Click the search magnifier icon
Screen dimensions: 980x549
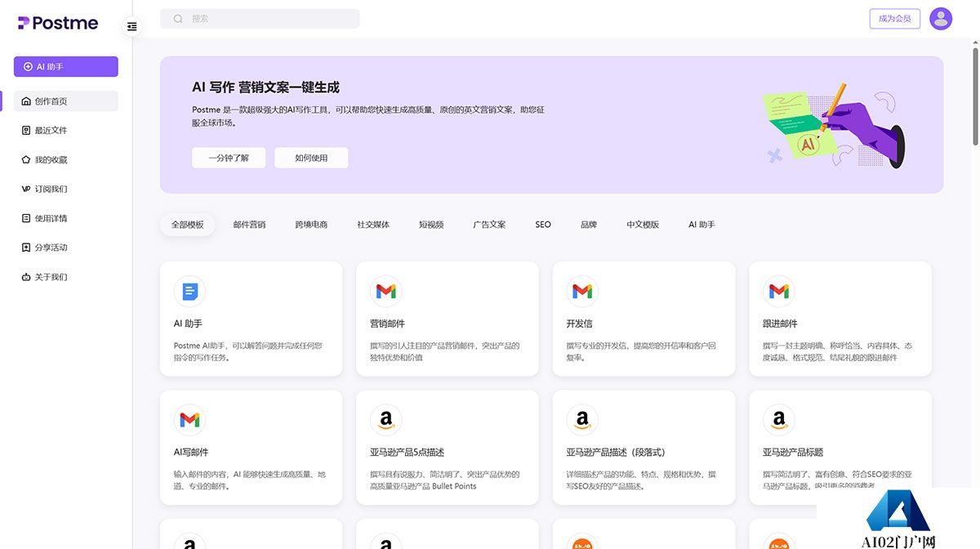(x=178, y=19)
